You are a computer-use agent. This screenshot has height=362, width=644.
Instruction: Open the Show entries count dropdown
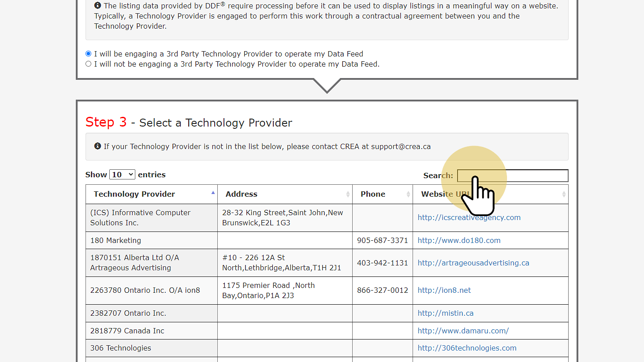pos(122,175)
